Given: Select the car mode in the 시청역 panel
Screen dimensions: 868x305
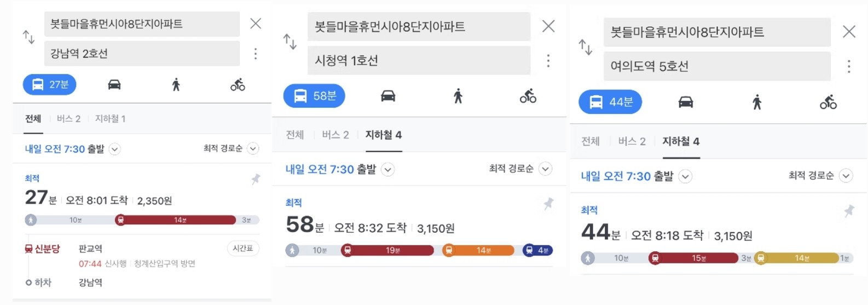Looking at the screenshot, I should (x=388, y=96).
